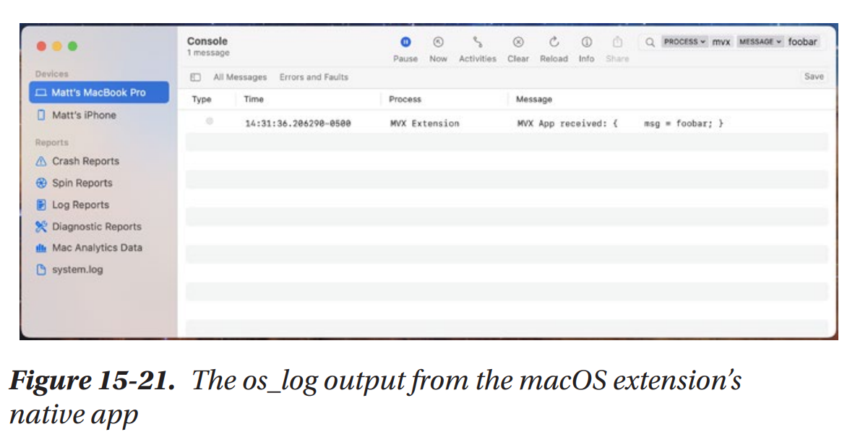
Task: Select Mac Analytics Data report
Action: [97, 248]
